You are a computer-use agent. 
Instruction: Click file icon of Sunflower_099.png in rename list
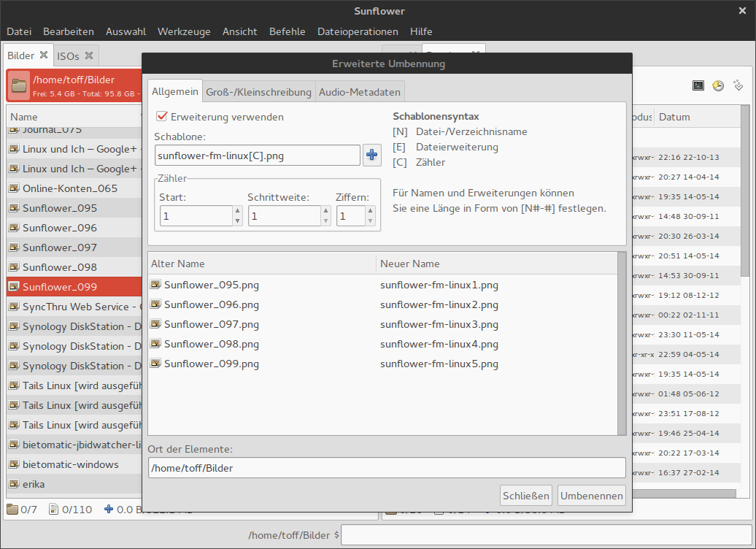[x=155, y=364]
